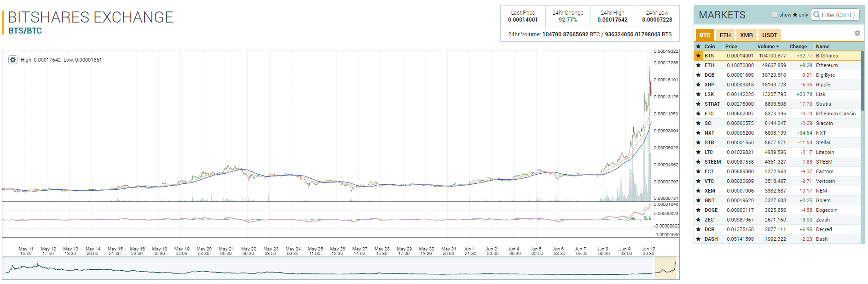Sort markets by Name column

coord(822,46)
